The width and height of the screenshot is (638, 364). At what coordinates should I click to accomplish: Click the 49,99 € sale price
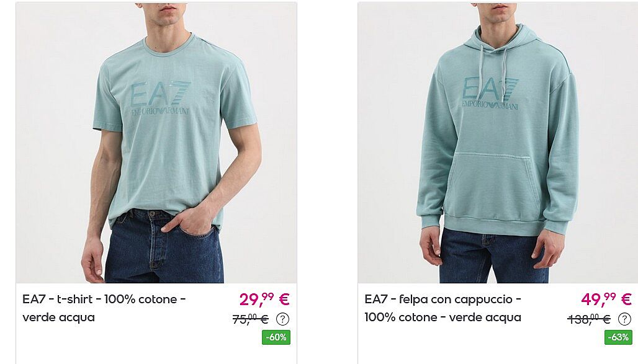coord(606,300)
